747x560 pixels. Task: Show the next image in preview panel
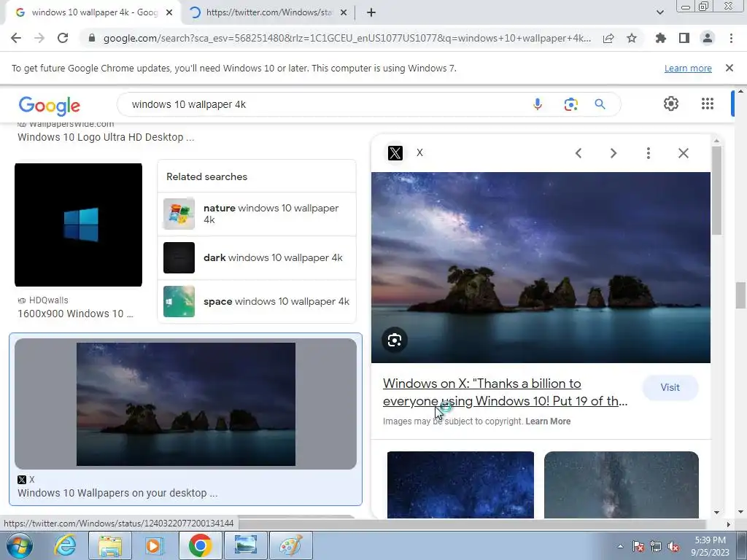tap(613, 153)
